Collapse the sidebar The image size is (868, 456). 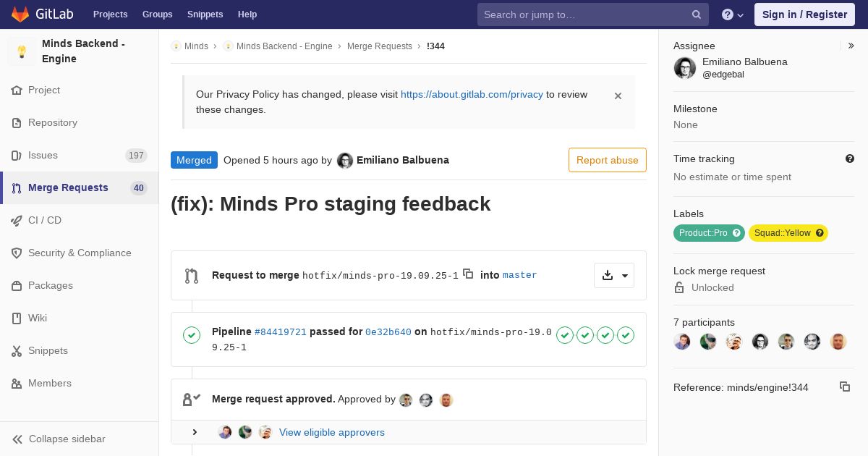[x=80, y=439]
